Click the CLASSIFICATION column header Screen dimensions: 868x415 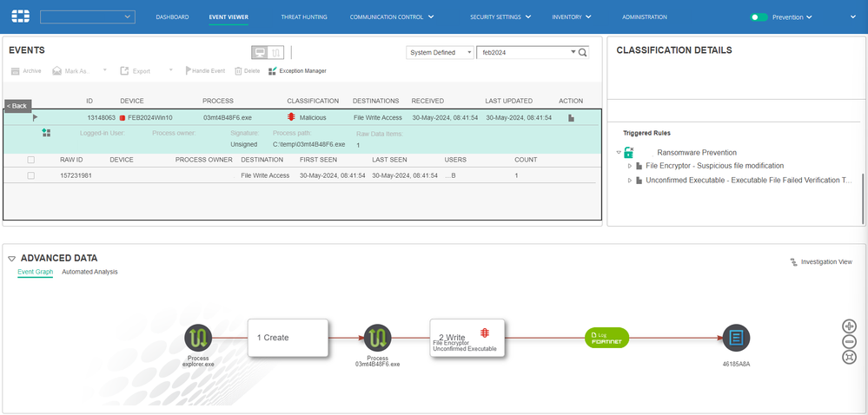click(x=313, y=101)
